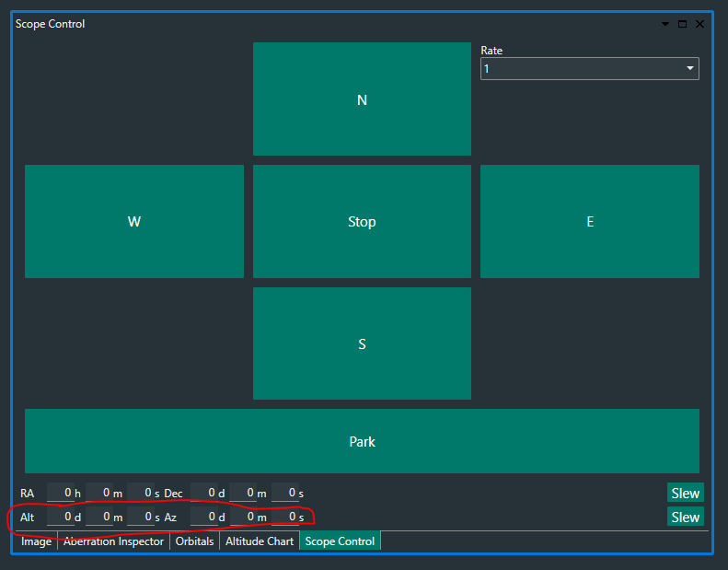
Task: Click the Dec label
Action: point(173,494)
